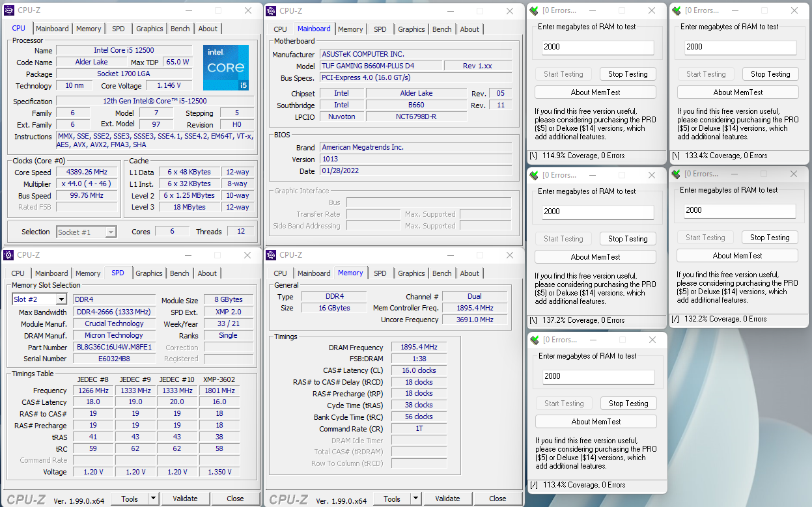This screenshot has height=507, width=812.
Task: Click the serial number E60324B8
Action: [x=113, y=359]
